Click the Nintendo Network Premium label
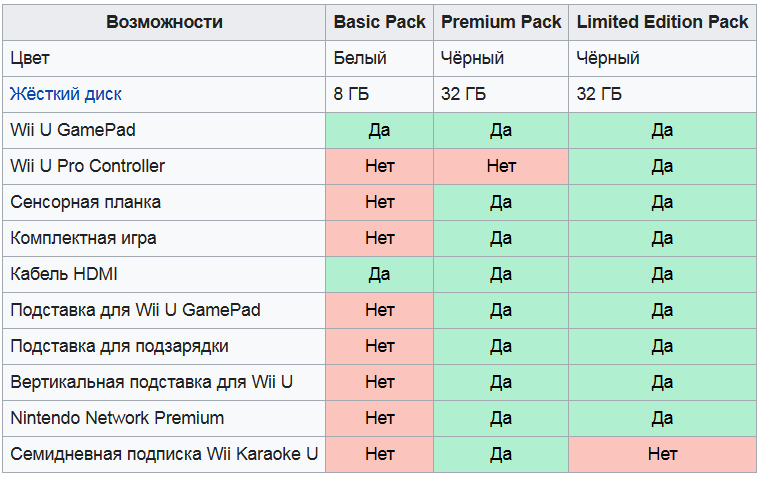This screenshot has height=477, width=760. pyautogui.click(x=117, y=418)
